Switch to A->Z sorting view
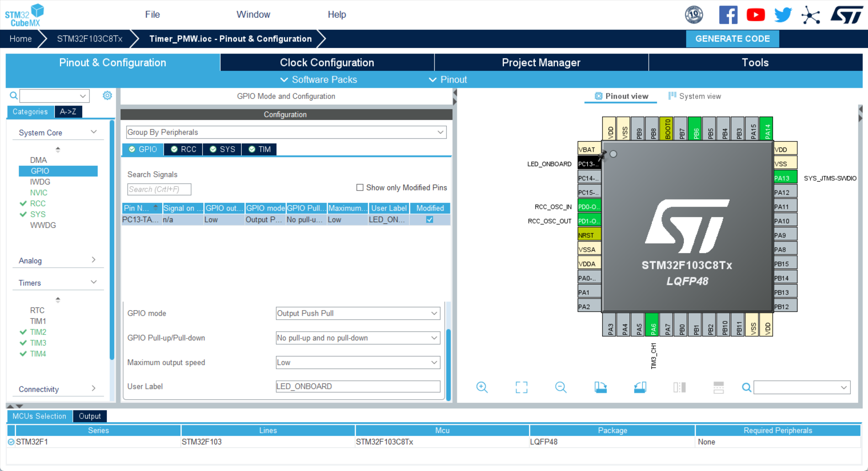868x471 pixels. 68,111
